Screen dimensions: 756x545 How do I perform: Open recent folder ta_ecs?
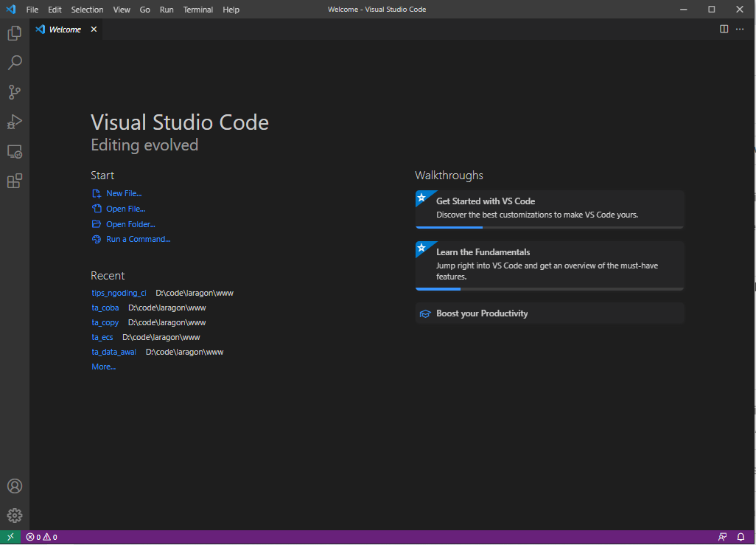pyautogui.click(x=102, y=338)
